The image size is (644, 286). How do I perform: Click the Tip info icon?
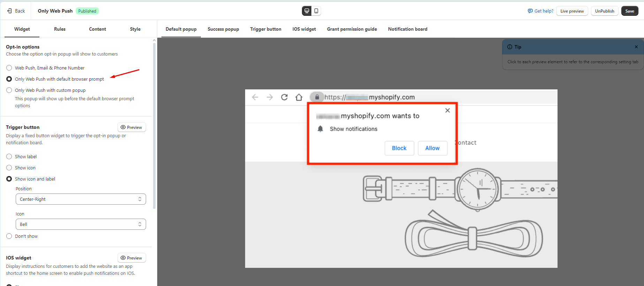510,47
